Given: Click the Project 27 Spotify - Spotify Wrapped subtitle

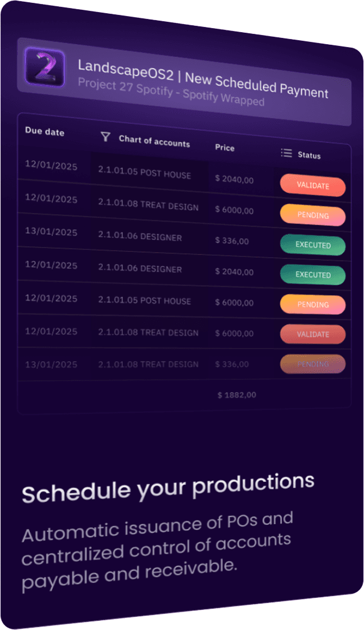Looking at the screenshot, I should tap(171, 92).
